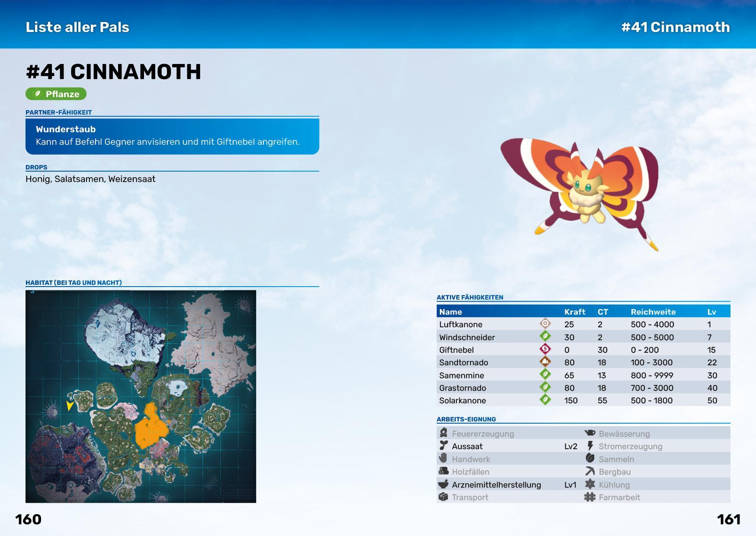Click the neutral element icon beside Luftkanone

point(545,323)
